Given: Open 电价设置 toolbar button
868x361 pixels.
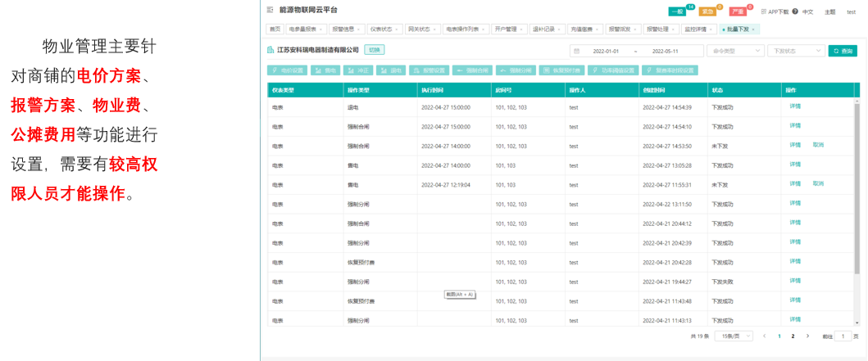Looking at the screenshot, I should click(288, 70).
